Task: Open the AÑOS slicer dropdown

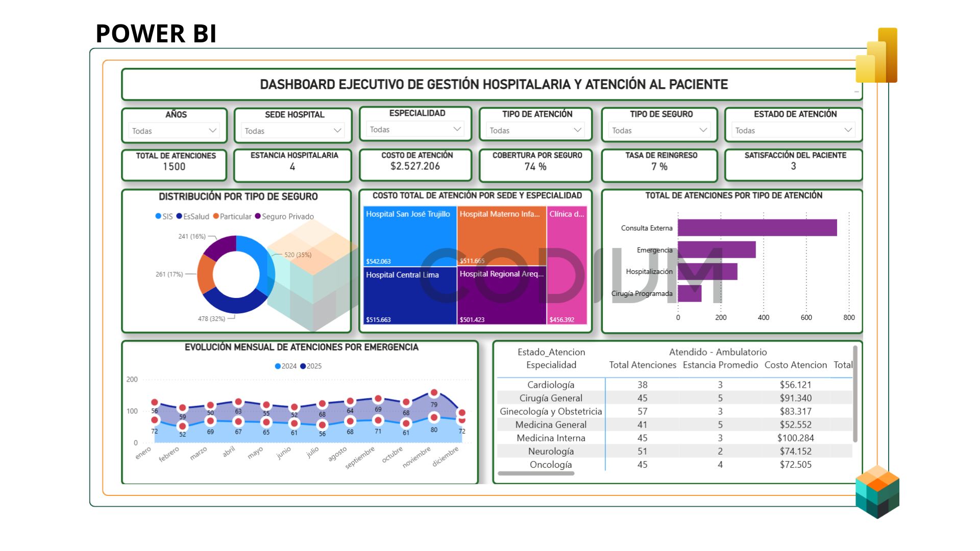Action: click(174, 131)
